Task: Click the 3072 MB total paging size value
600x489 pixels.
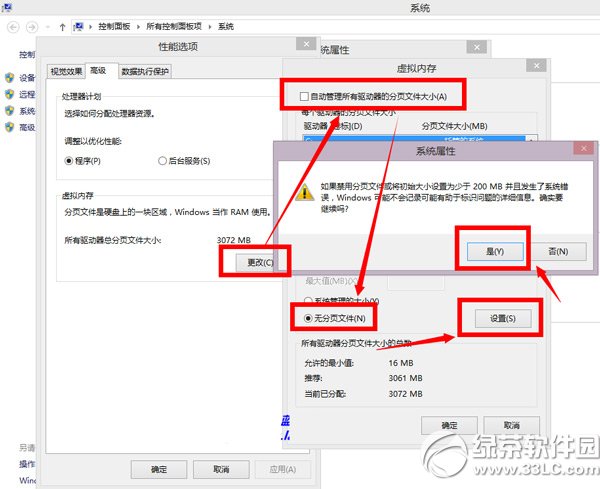Action: pyautogui.click(x=234, y=240)
